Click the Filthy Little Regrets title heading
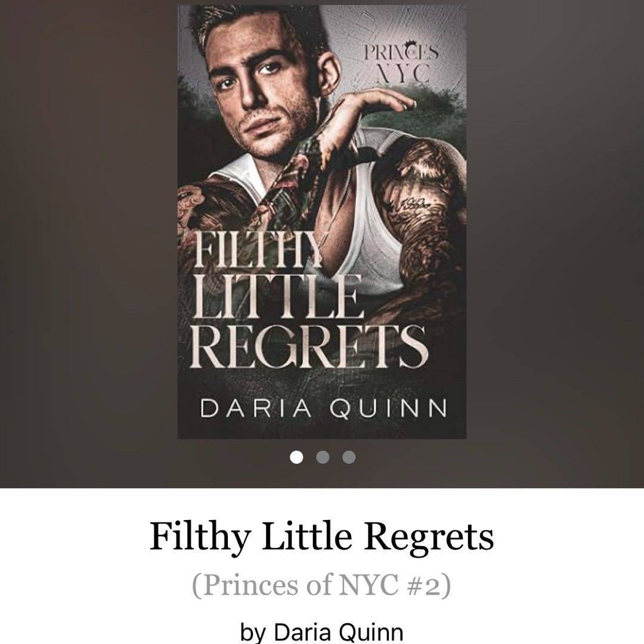The height and width of the screenshot is (644, 644). click(x=321, y=537)
